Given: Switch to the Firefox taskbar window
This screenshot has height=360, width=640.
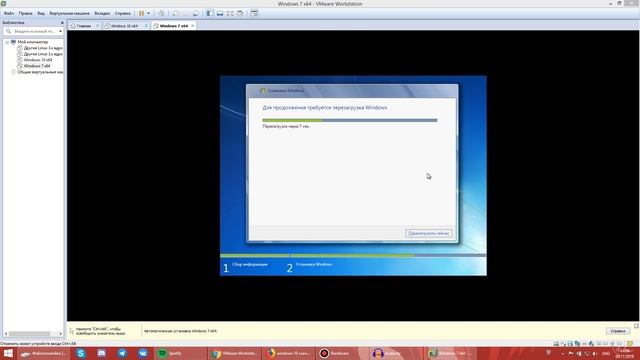Looking at the screenshot, I should coord(289,353).
